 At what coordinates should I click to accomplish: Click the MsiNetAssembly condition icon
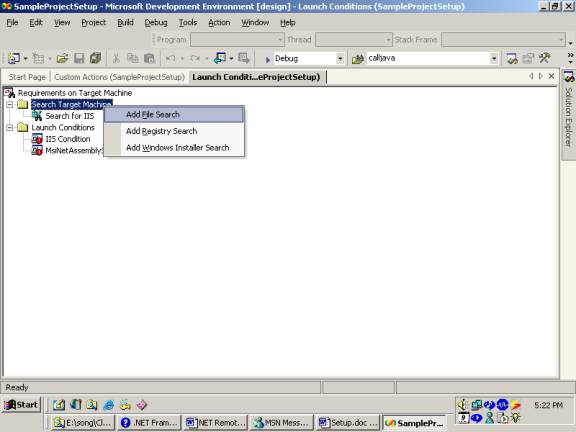tap(37, 150)
